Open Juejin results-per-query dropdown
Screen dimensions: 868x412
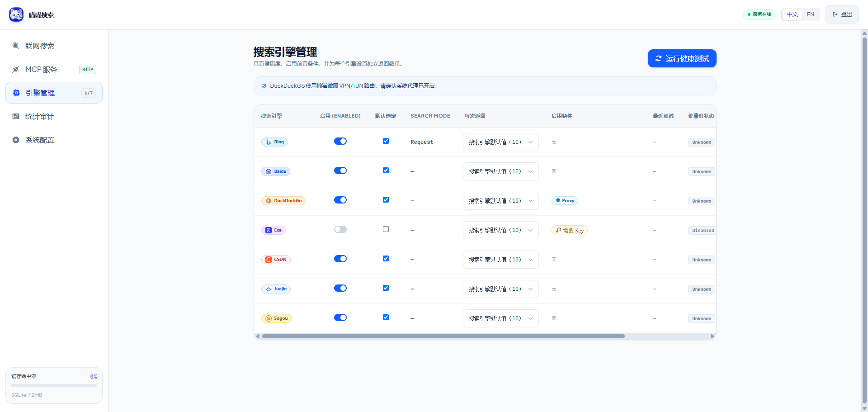tap(501, 289)
